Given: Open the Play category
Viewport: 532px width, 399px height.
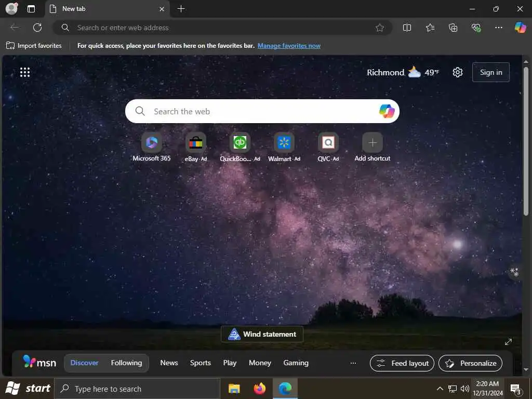Looking at the screenshot, I should point(230,363).
